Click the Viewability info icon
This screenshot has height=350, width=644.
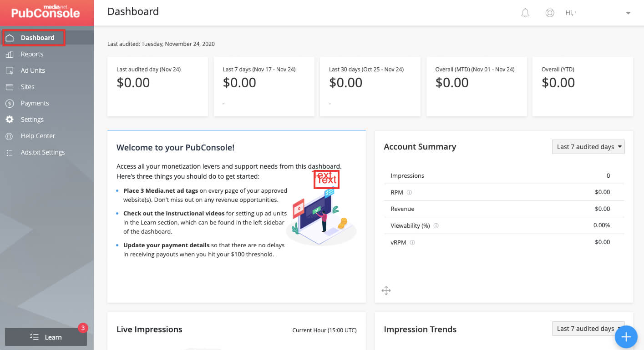point(436,226)
